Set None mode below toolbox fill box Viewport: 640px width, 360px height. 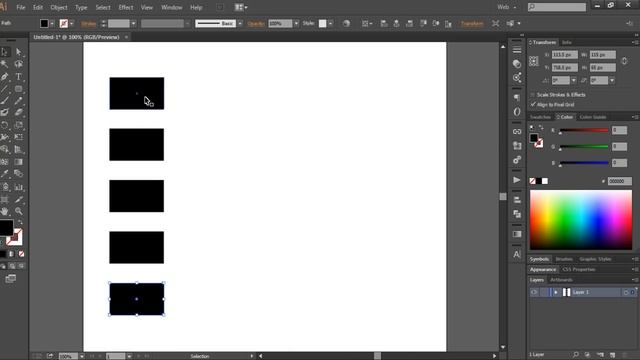[21, 254]
